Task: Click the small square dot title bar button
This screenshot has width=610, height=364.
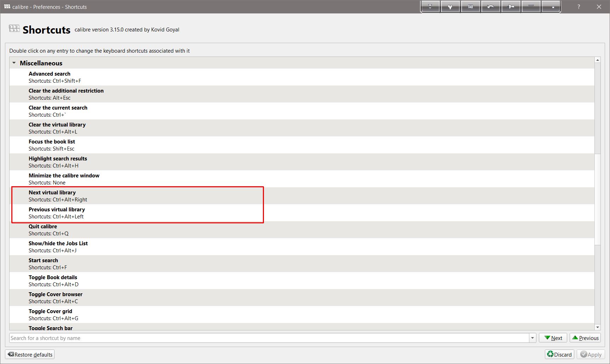Action: (x=551, y=7)
